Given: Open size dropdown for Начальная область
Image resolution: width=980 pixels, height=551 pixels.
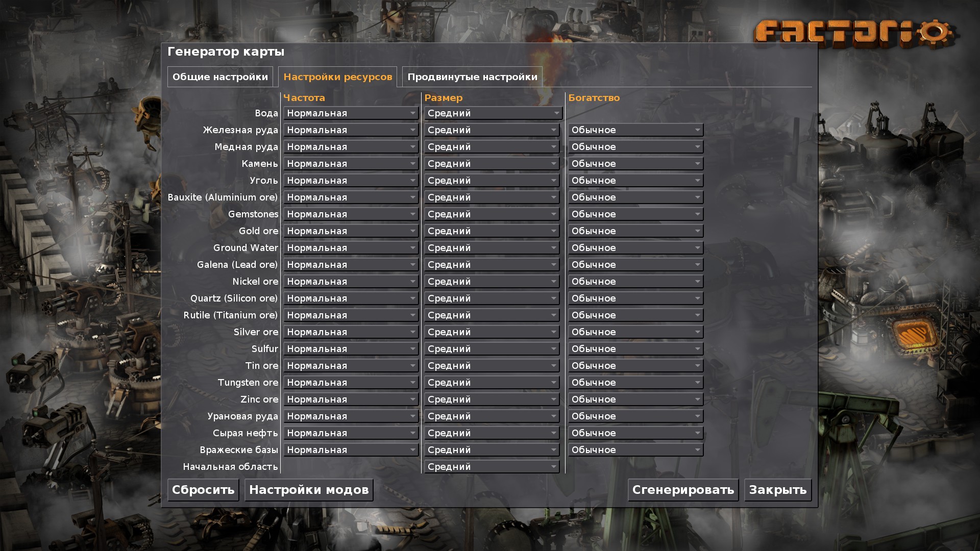Looking at the screenshot, I should [490, 466].
